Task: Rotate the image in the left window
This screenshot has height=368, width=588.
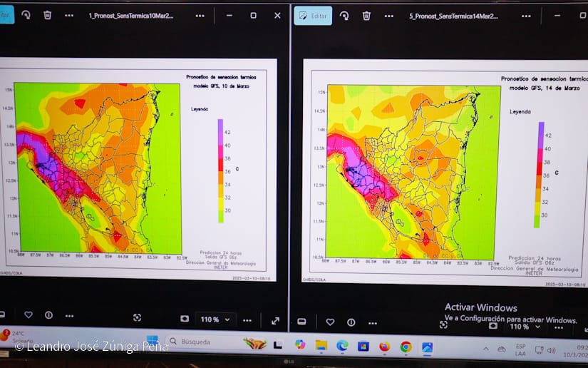Action: coord(26,15)
